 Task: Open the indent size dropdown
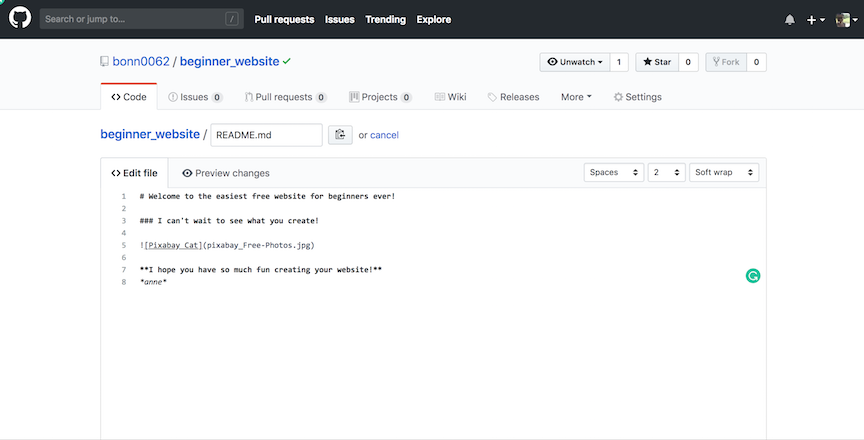tap(665, 173)
